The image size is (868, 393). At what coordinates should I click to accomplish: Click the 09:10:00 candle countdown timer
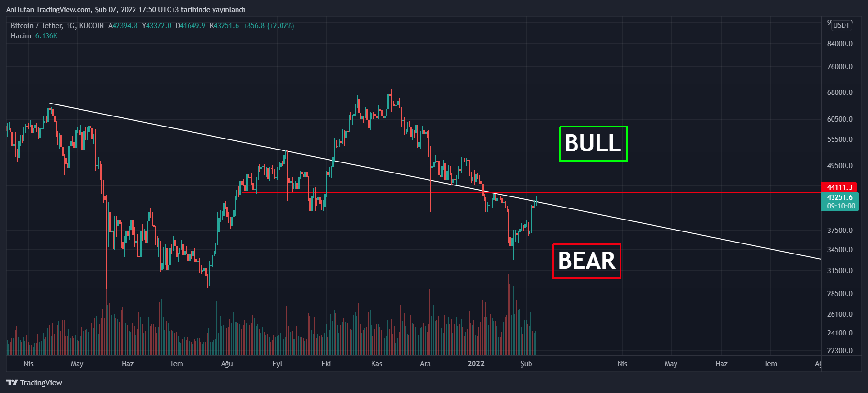click(841, 206)
